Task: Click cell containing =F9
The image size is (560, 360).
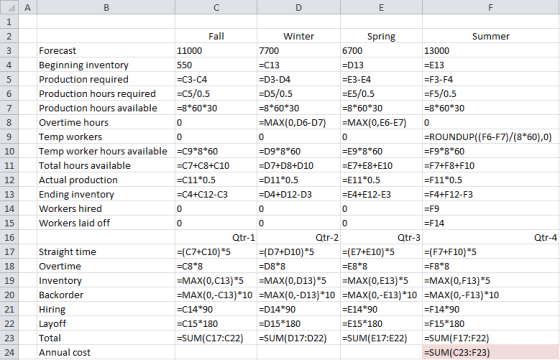Action: 491,209
